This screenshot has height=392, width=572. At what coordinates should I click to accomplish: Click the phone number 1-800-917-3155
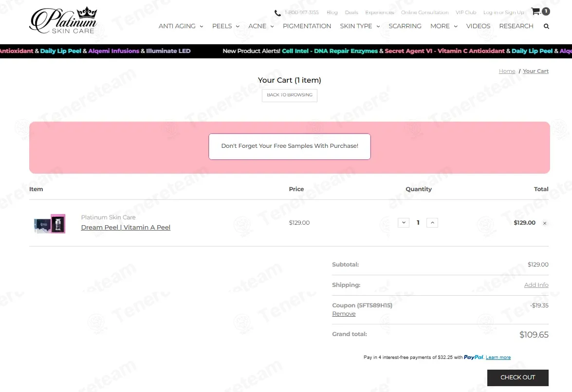(301, 12)
